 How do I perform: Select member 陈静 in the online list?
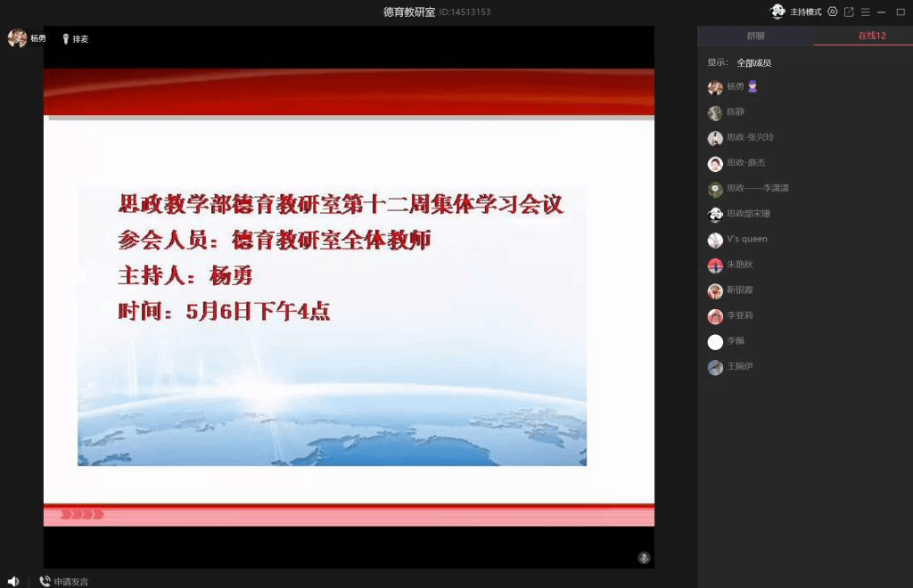pyautogui.click(x=735, y=112)
